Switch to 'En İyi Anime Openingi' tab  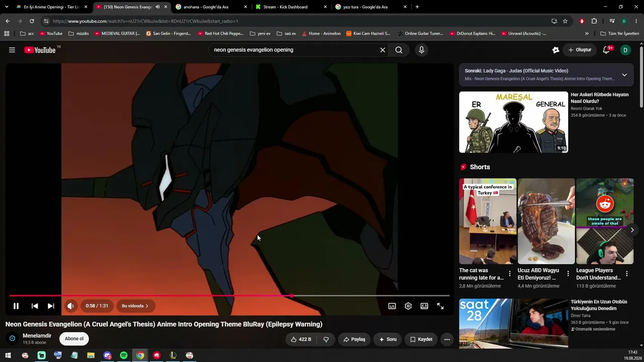pos(51,7)
